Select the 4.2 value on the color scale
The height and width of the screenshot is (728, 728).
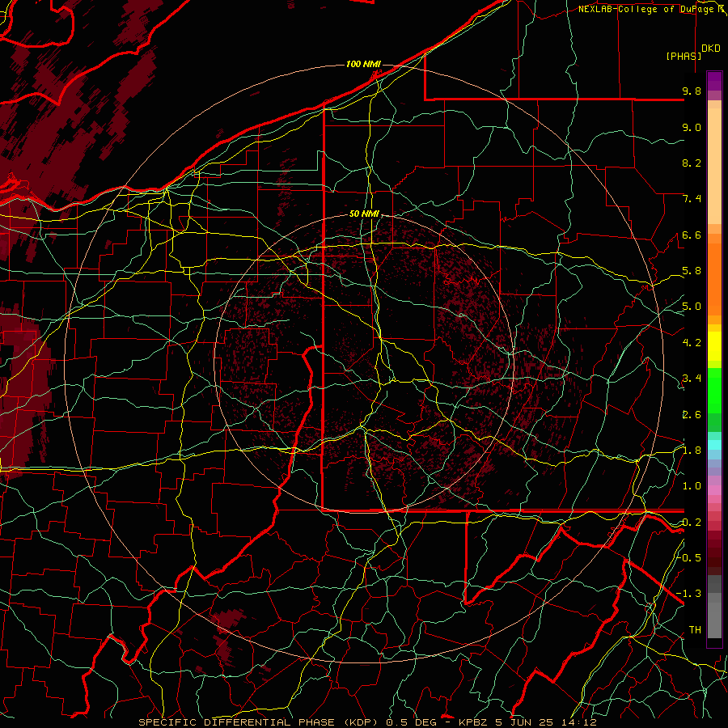[692, 343]
